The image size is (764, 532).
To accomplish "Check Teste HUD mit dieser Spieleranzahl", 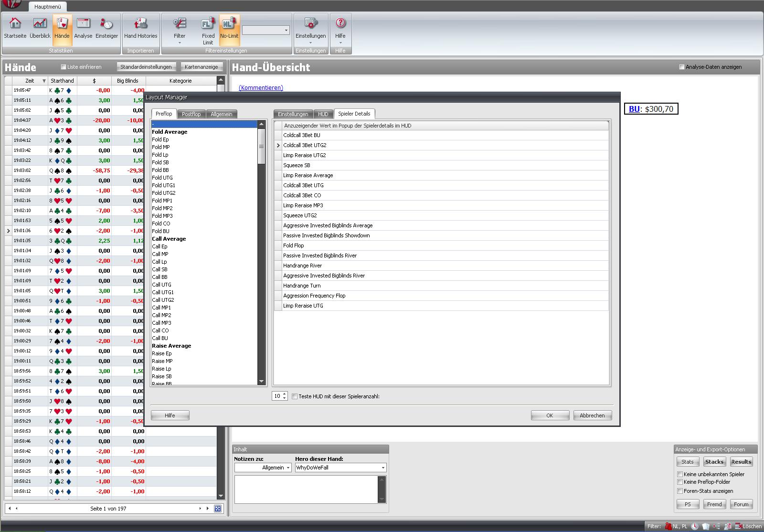I will [x=295, y=396].
